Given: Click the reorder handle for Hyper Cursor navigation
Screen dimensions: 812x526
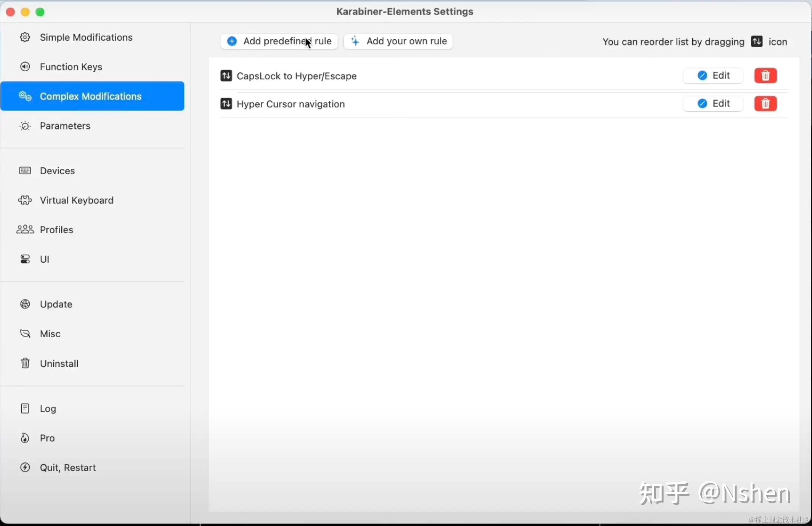Looking at the screenshot, I should tap(226, 104).
